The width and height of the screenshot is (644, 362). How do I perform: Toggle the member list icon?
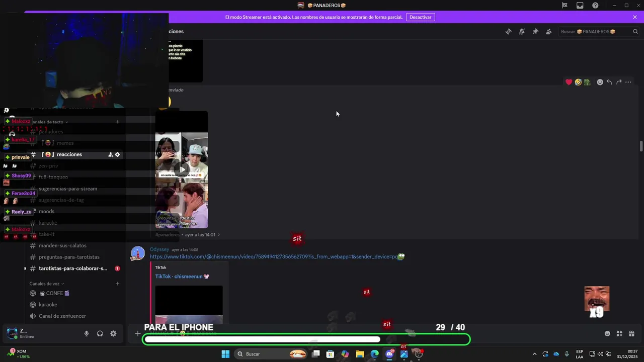pyautogui.click(x=549, y=31)
